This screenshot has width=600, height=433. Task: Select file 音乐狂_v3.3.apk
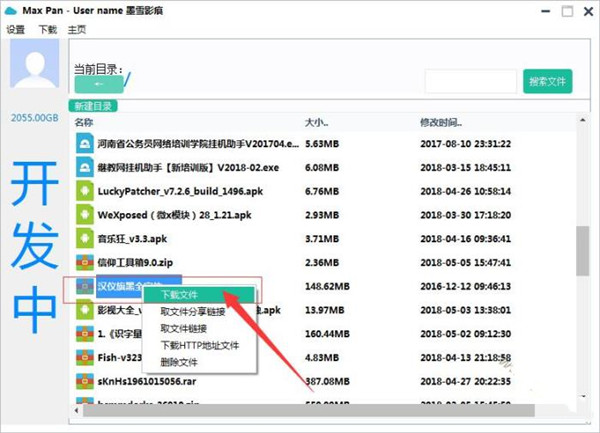(132, 239)
